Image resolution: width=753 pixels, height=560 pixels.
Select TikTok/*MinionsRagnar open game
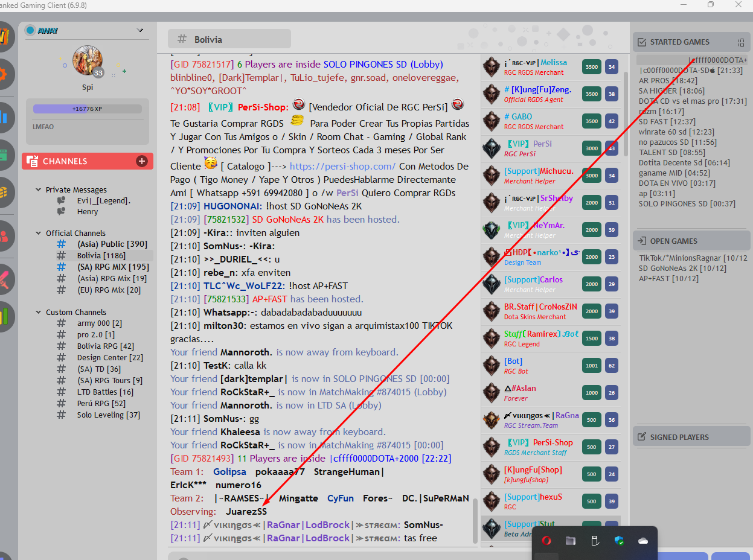[x=693, y=258]
